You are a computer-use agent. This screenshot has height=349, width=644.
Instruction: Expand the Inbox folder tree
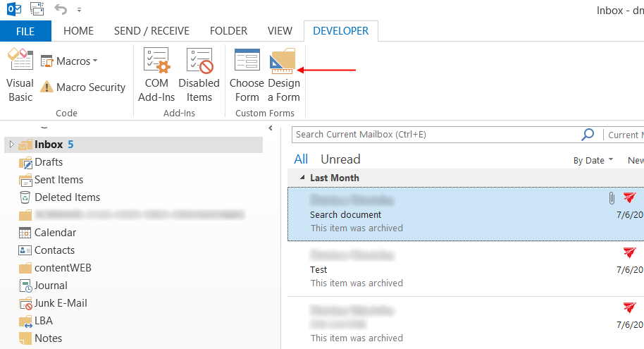[x=11, y=145]
